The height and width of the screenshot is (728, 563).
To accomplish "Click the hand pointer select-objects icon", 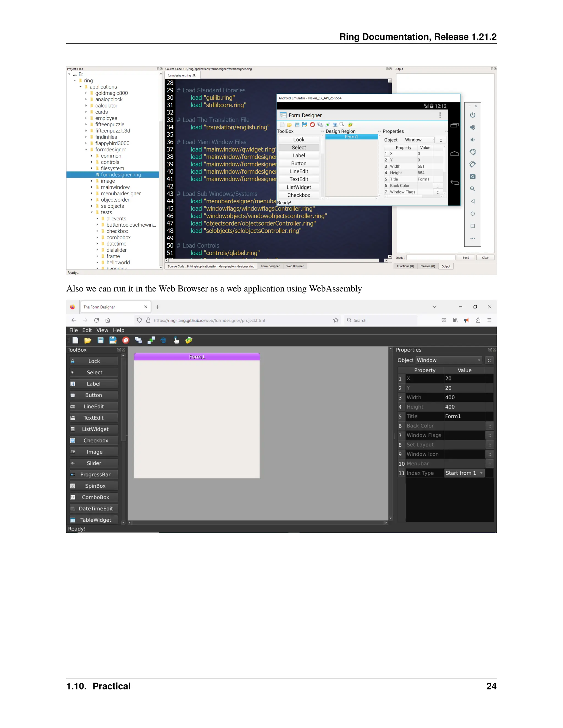I will (x=176, y=340).
